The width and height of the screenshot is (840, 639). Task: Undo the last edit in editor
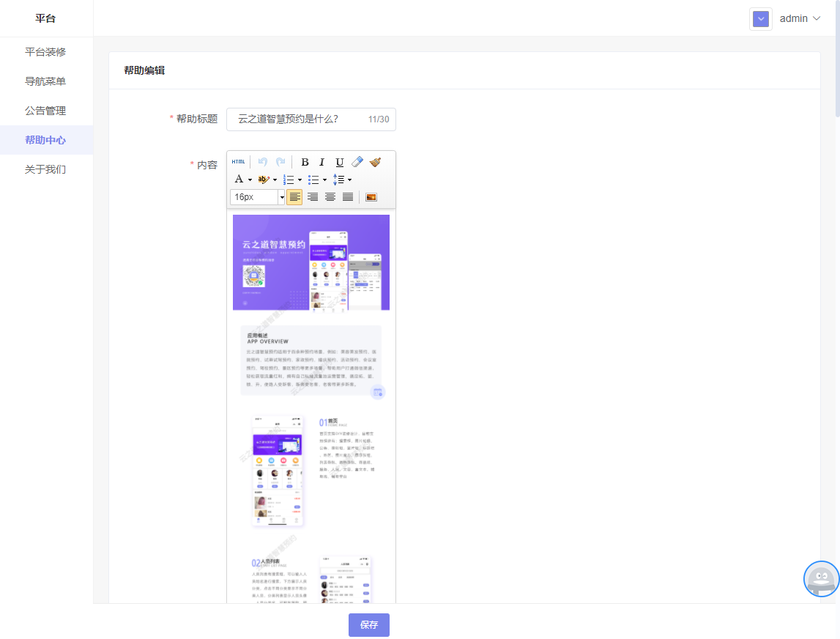click(262, 162)
